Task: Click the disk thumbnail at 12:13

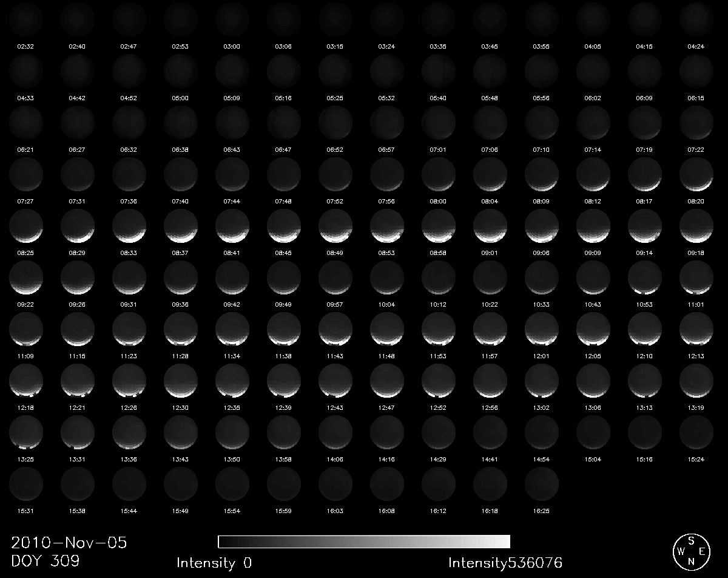Action: coord(696,328)
